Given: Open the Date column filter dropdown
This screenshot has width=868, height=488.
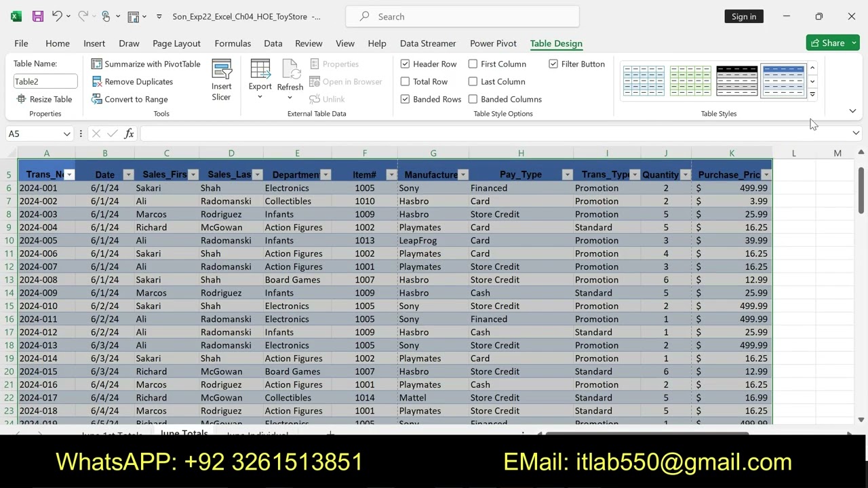Looking at the screenshot, I should [128, 175].
